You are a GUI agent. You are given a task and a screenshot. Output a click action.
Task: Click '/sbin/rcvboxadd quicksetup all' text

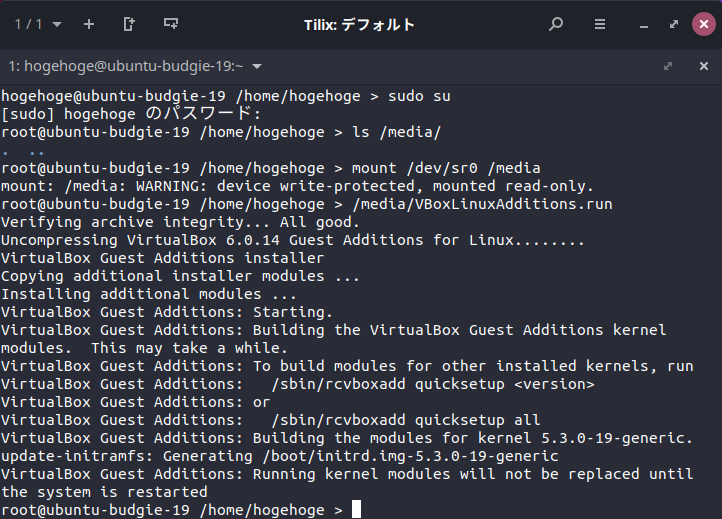tap(406, 420)
